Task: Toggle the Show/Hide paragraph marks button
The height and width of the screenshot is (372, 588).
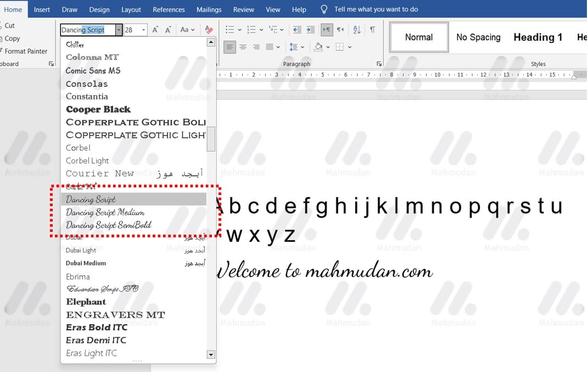Action: (372, 30)
